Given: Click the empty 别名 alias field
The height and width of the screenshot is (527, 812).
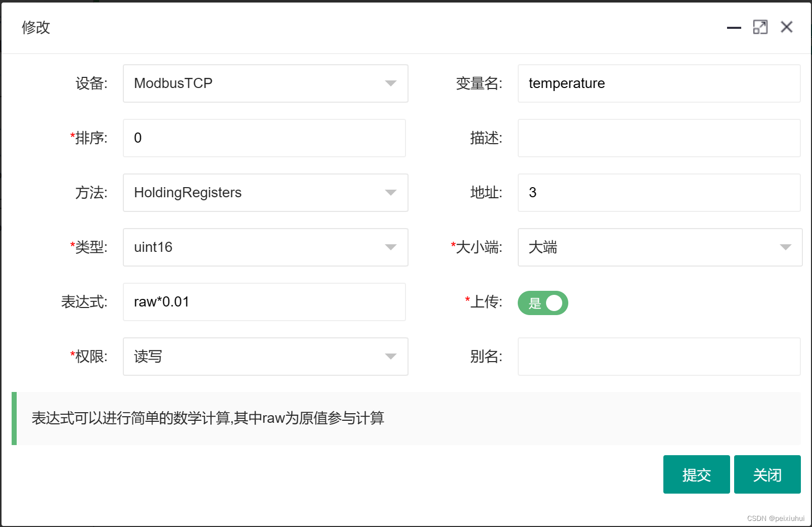Looking at the screenshot, I should click(658, 357).
